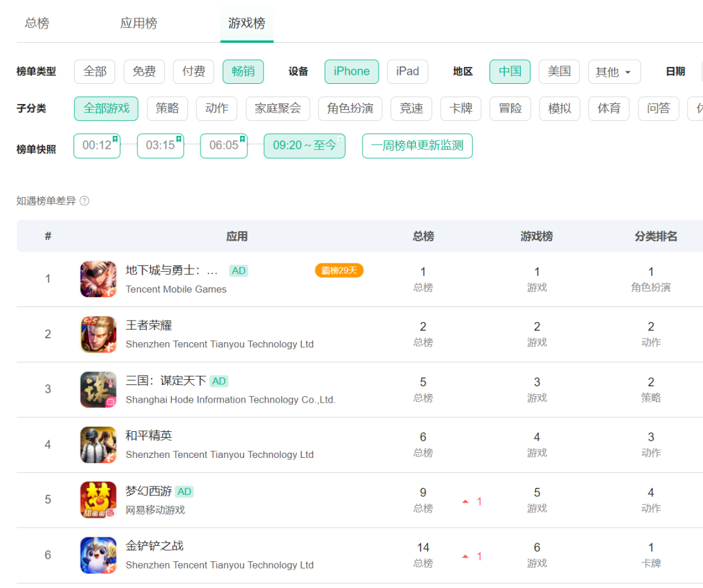The image size is (703, 588).
Task: Switch to the 应用榜 tab
Action: (139, 23)
